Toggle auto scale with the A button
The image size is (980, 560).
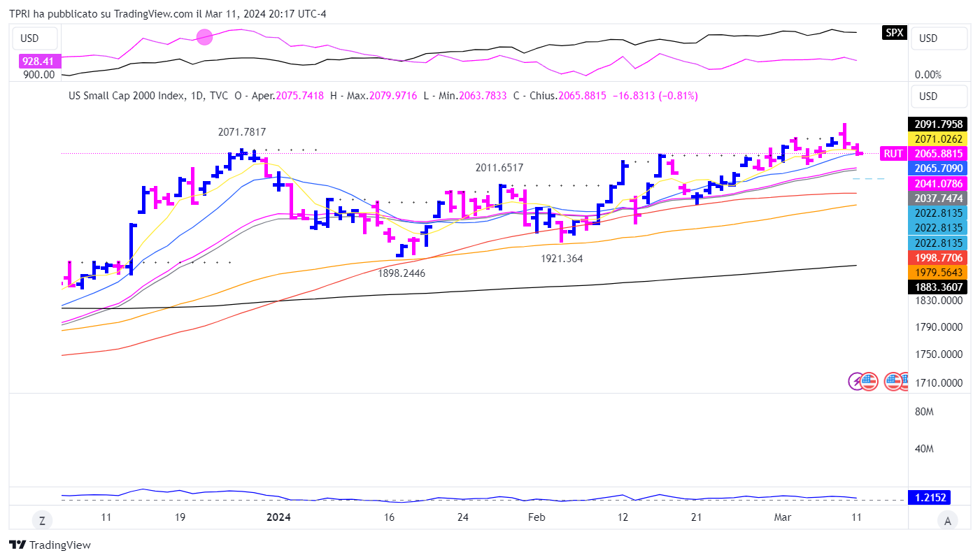click(x=947, y=520)
